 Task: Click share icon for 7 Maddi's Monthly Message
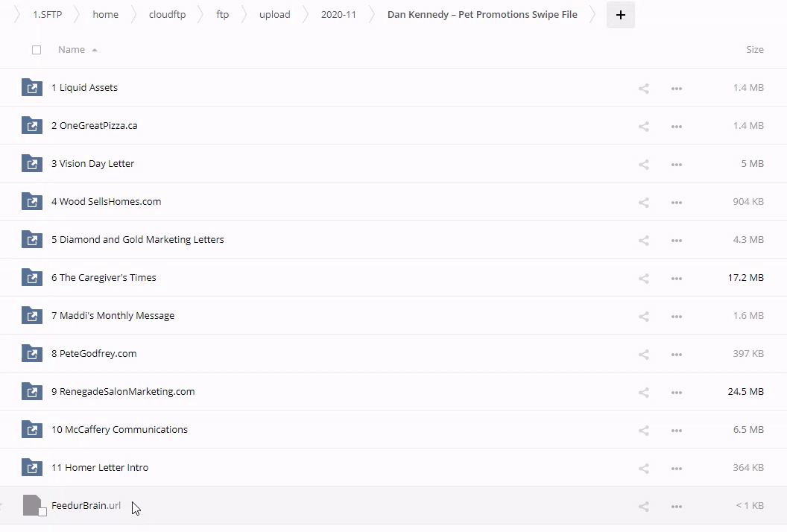644,316
